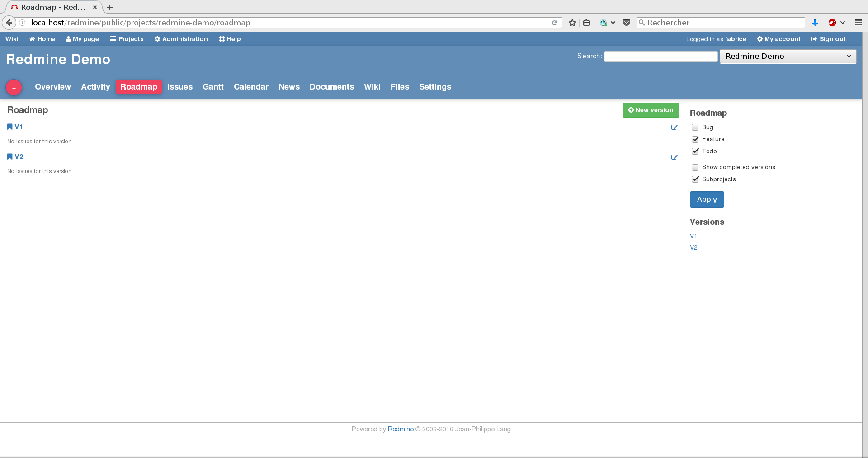868x458 pixels.
Task: Go to Home in the top menu
Action: [x=42, y=39]
